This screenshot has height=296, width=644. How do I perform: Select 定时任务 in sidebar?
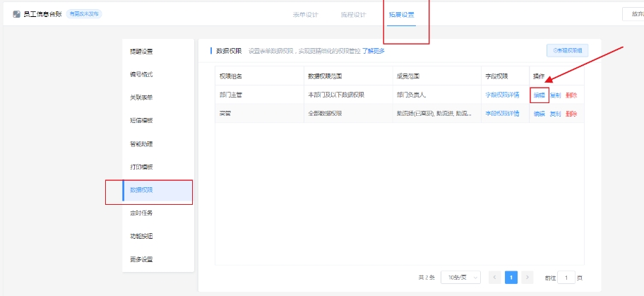coord(141,213)
